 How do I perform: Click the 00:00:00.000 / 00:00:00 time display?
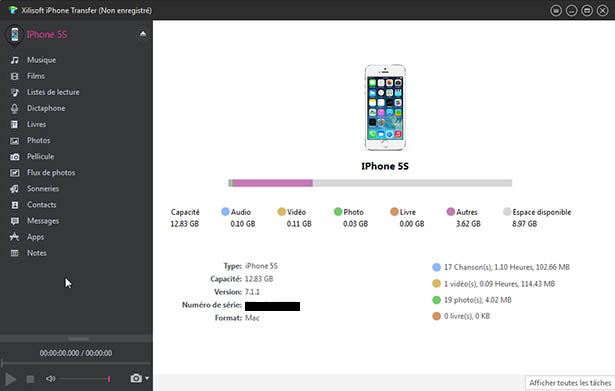click(76, 353)
